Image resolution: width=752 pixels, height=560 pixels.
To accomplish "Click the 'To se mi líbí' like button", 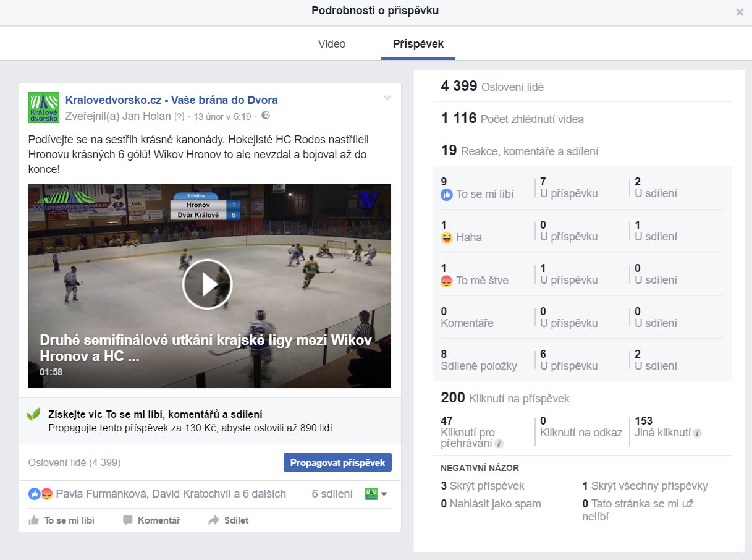I will tap(62, 520).
